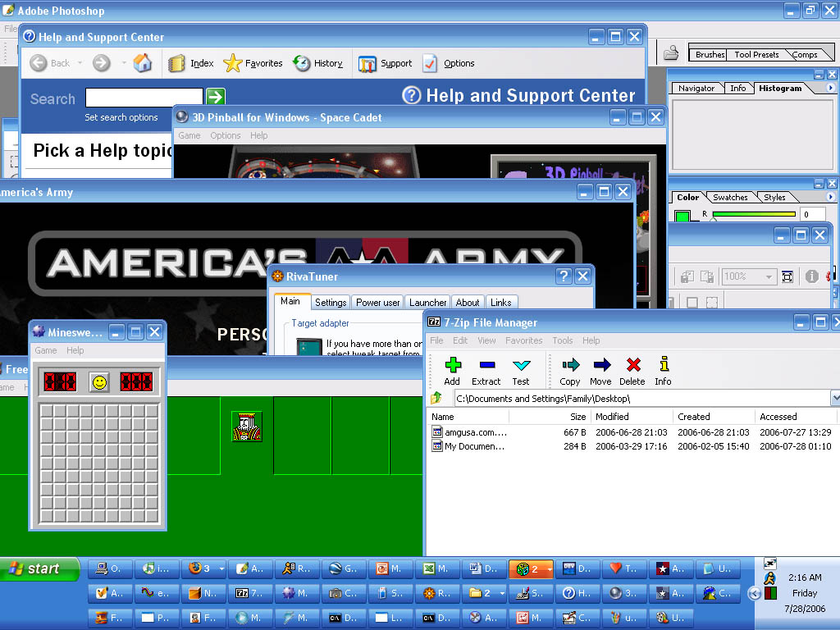840x630 pixels.
Task: Click the 7-Zip folder path field
Action: pos(641,398)
